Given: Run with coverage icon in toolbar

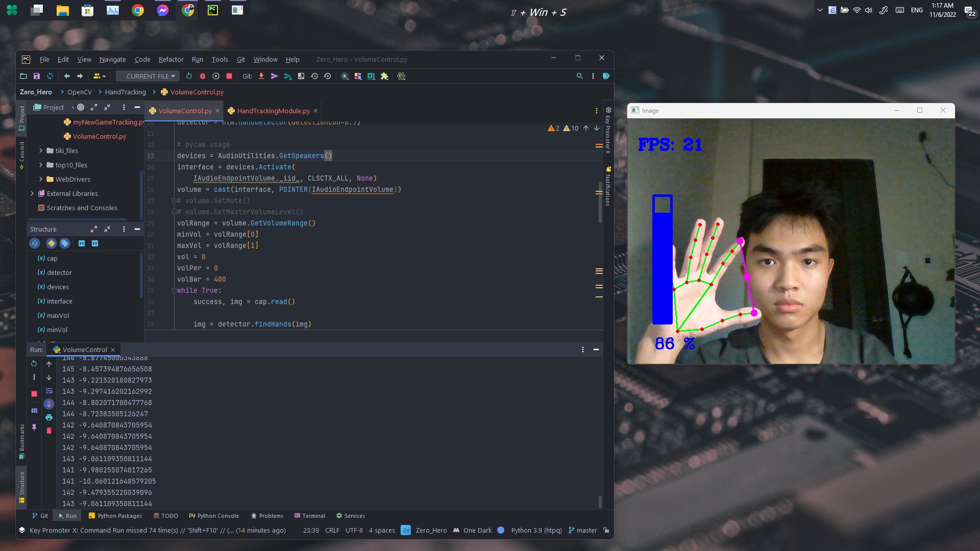Looking at the screenshot, I should pos(216,76).
